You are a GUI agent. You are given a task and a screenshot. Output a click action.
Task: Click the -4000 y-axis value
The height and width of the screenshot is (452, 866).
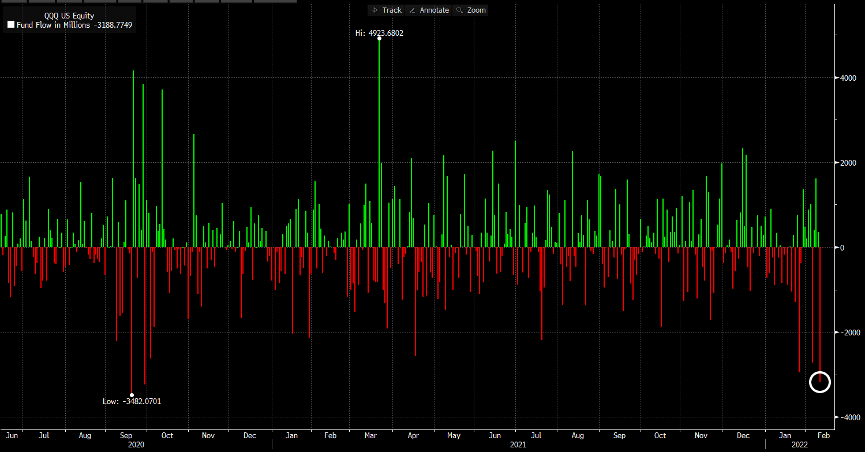[x=849, y=418]
